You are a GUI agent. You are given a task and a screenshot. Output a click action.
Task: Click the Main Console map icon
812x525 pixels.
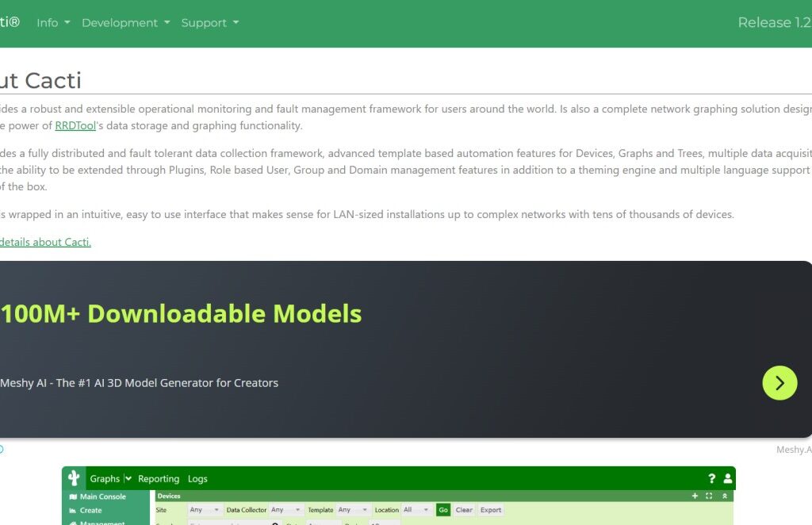(x=73, y=496)
